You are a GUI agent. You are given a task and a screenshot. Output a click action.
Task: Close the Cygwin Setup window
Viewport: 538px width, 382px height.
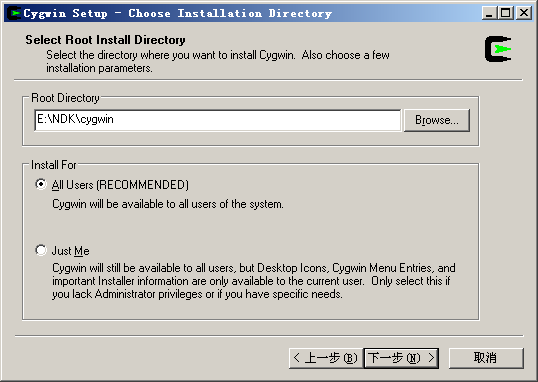524,13
